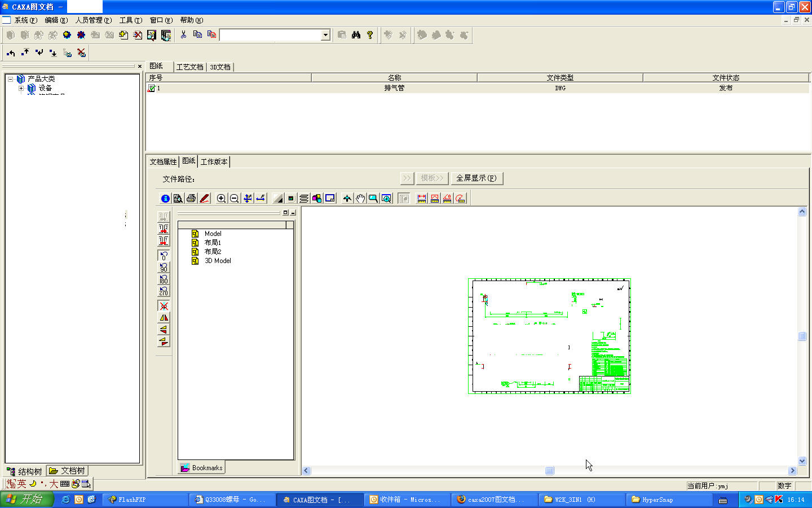
Task: Click the horizontal distance measure icon
Action: click(421, 199)
